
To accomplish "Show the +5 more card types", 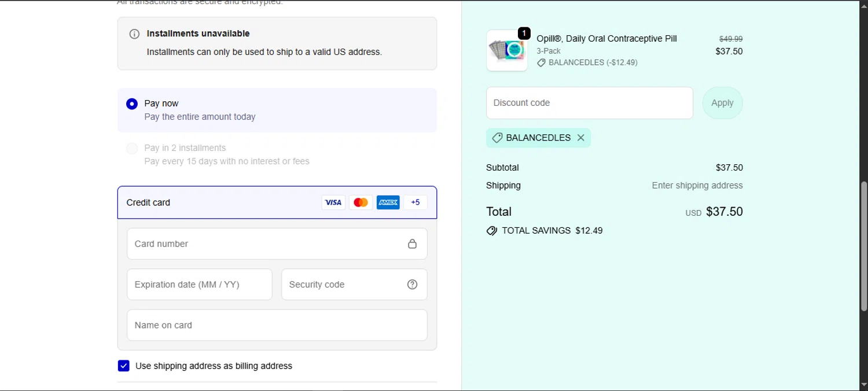I will coord(415,202).
